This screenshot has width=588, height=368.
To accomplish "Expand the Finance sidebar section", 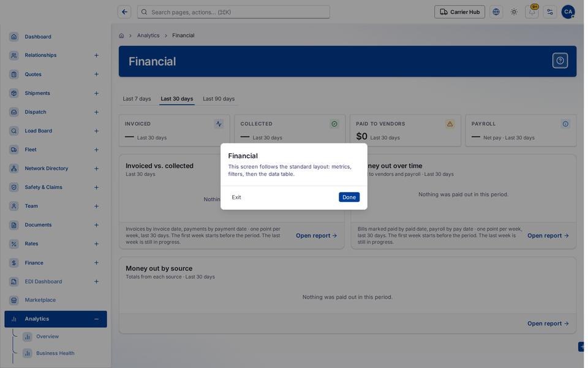I will 96,263.
